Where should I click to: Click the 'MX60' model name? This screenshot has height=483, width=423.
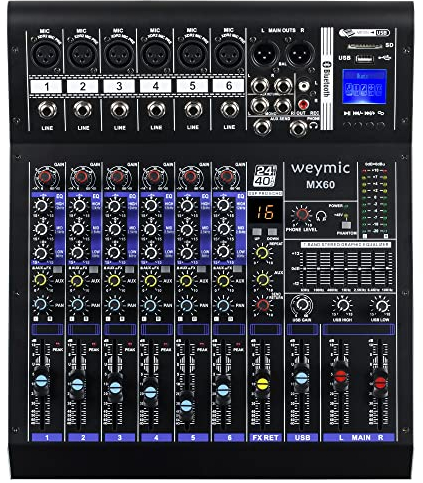(321, 184)
